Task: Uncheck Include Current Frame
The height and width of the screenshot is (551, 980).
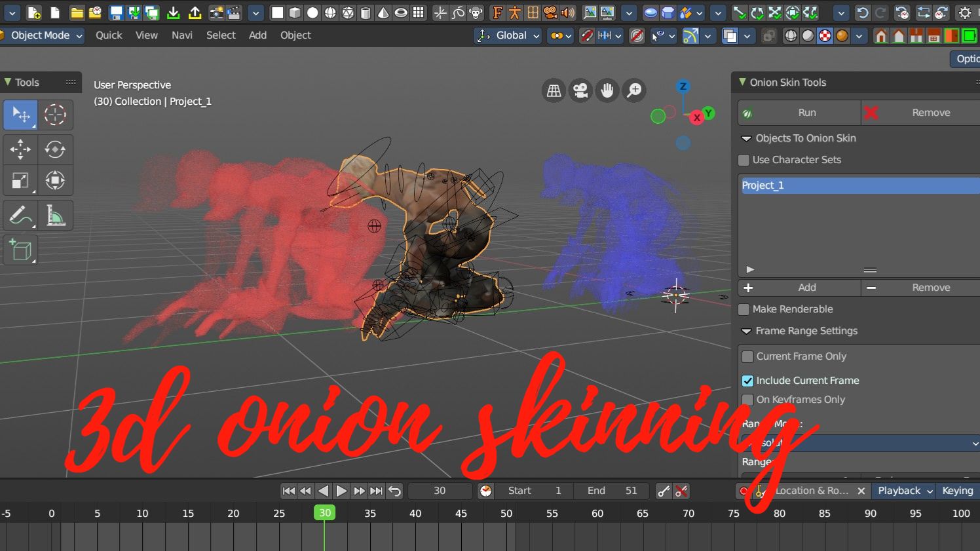Action: click(x=747, y=381)
